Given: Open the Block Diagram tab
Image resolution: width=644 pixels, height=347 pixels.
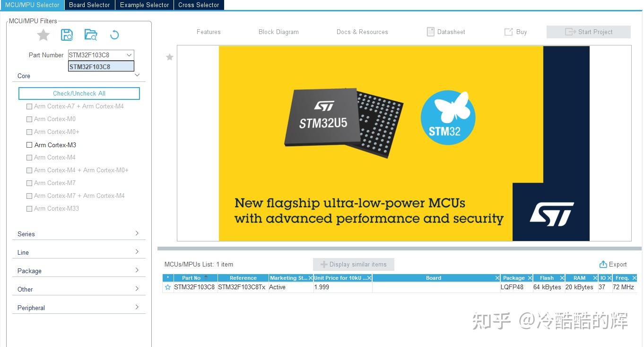Looking at the screenshot, I should (278, 32).
